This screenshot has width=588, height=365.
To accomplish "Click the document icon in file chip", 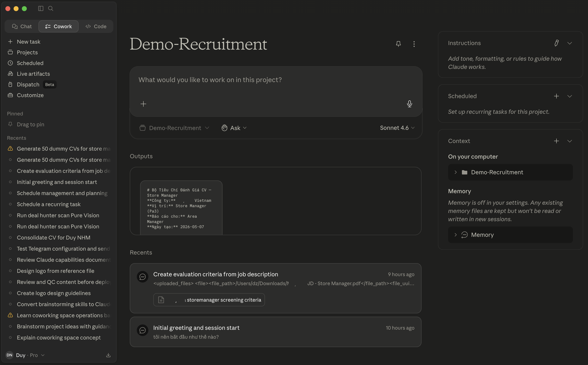I will pos(161,300).
